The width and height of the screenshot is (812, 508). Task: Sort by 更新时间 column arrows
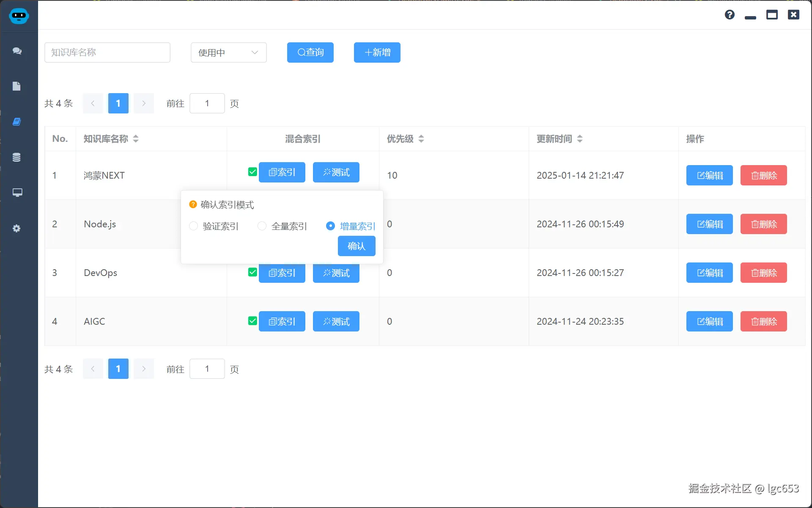[580, 139]
